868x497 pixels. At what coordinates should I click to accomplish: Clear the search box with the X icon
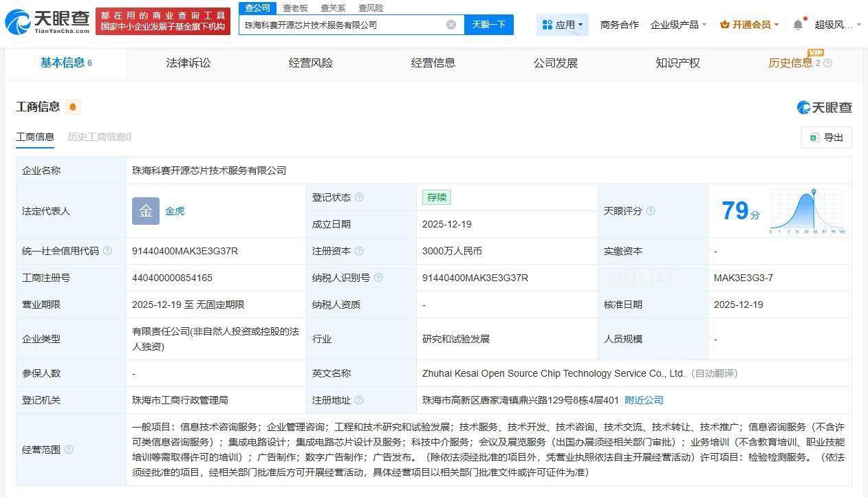(451, 25)
